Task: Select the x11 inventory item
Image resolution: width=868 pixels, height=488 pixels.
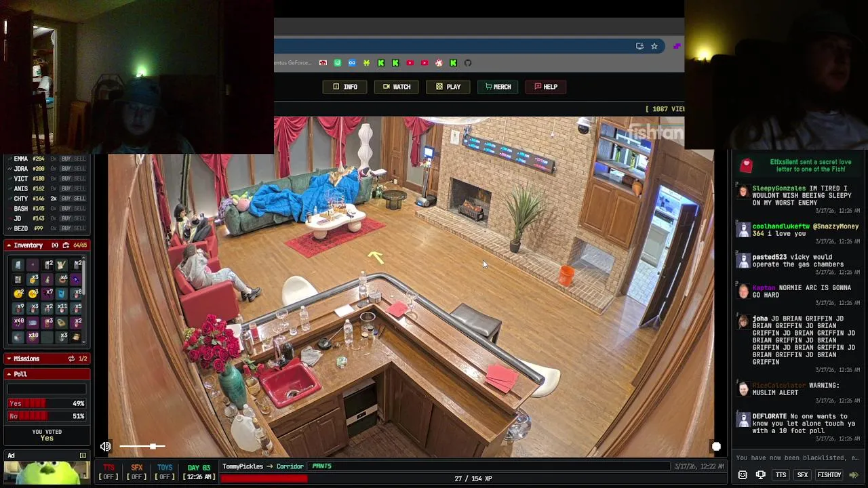Action: pos(62,308)
